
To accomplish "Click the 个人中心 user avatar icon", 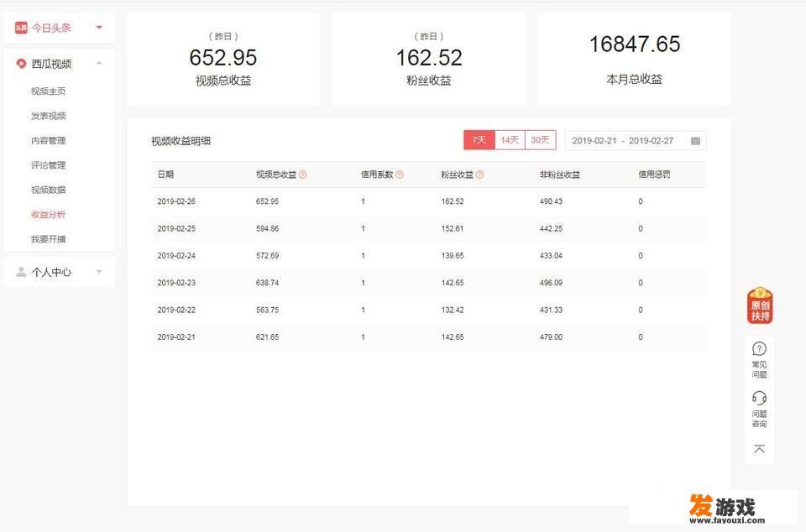I will pos(21,272).
